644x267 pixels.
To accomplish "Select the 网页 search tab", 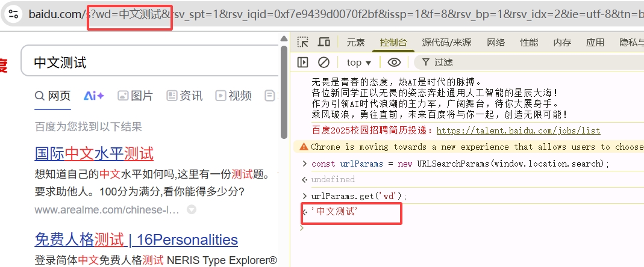I will [x=52, y=96].
